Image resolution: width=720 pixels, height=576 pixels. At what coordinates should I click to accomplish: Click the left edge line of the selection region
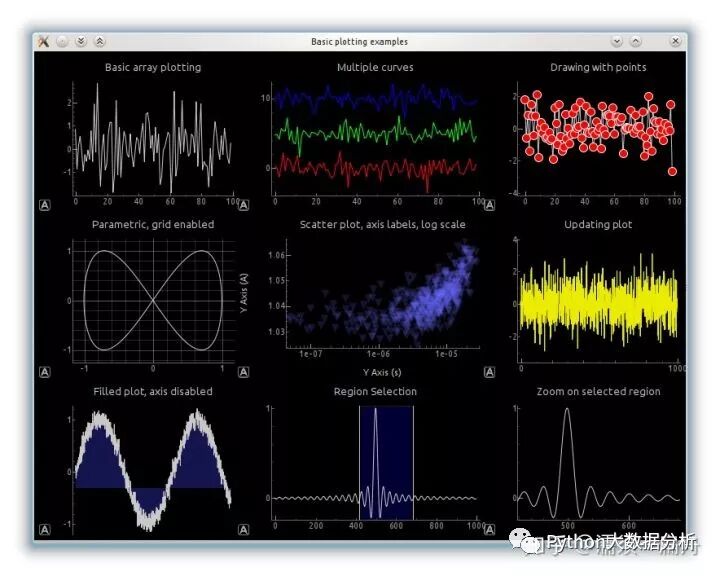[360, 463]
